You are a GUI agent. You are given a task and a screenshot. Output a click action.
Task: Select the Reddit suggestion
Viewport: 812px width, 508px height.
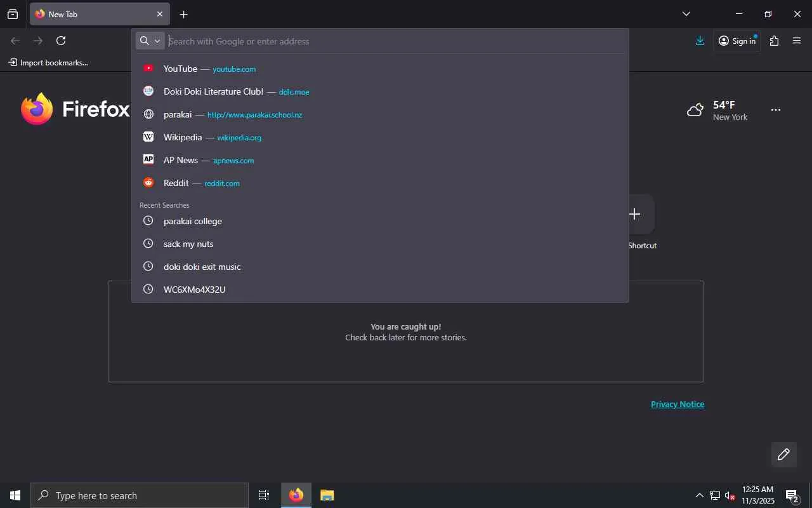[380, 183]
